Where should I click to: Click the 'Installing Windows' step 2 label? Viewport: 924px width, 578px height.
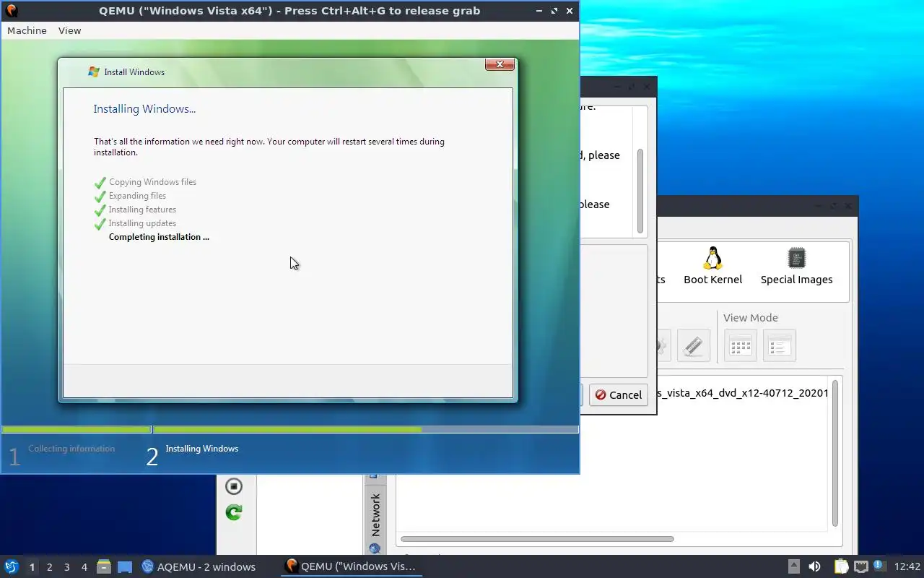tap(202, 449)
